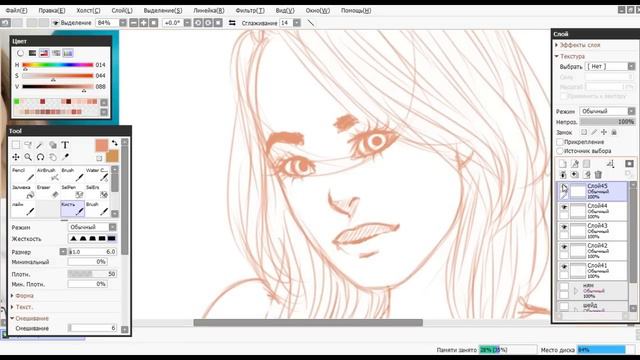640x360 pixels.
Task: Hide the Слой42 layer
Action: click(x=564, y=247)
